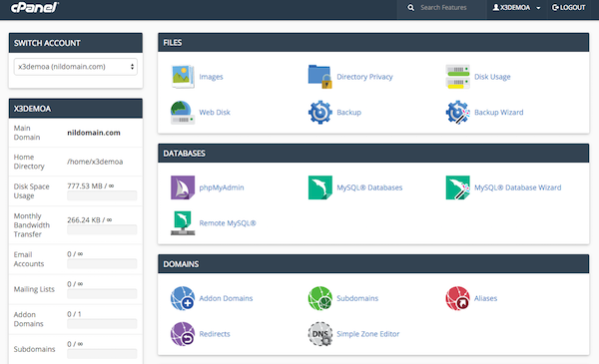Click the Mailing Lists usage bar
The width and height of the screenshot is (599, 364).
pos(102,294)
